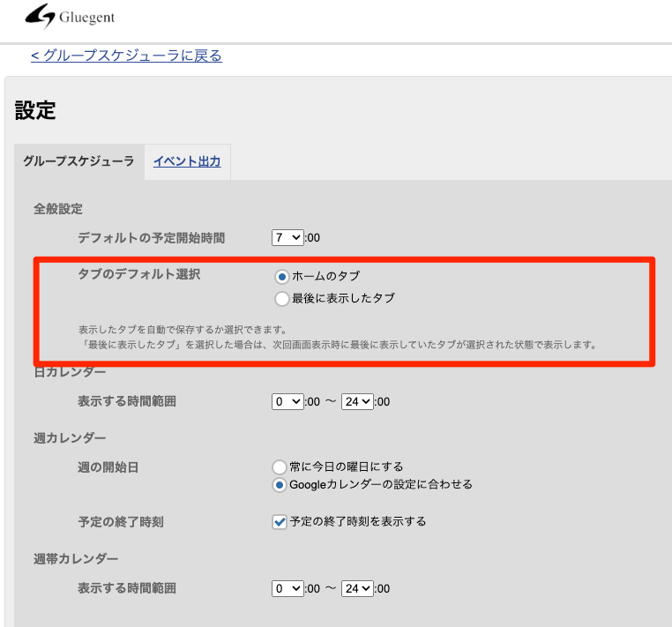Click the 全般設定 section label
672x627 pixels.
58,209
